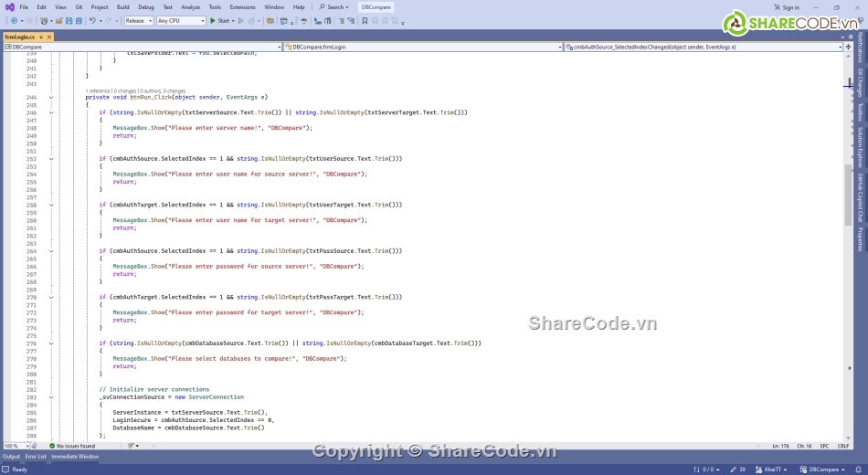Open the Debug menu
The height and width of the screenshot is (475, 868).
(x=146, y=7)
